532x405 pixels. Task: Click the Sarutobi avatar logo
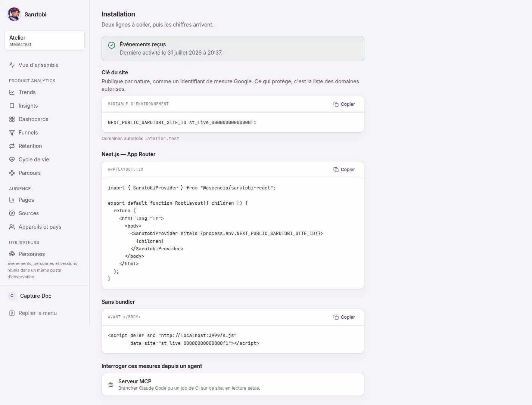point(14,14)
